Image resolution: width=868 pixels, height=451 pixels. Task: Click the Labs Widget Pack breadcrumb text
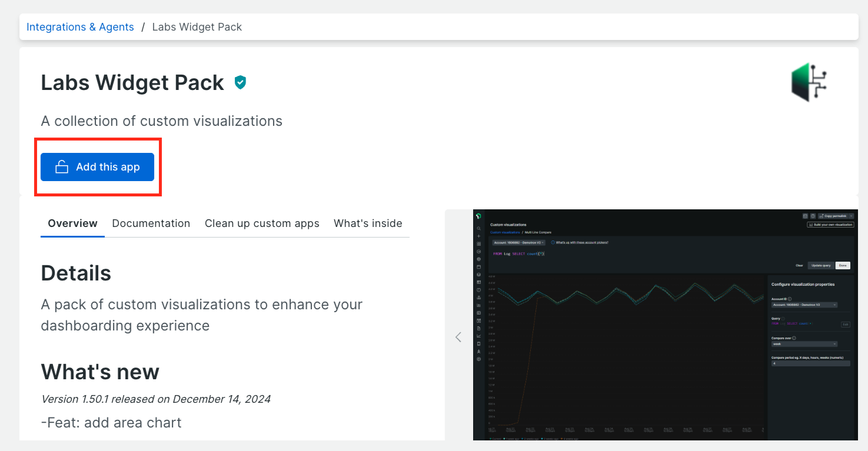tap(197, 27)
